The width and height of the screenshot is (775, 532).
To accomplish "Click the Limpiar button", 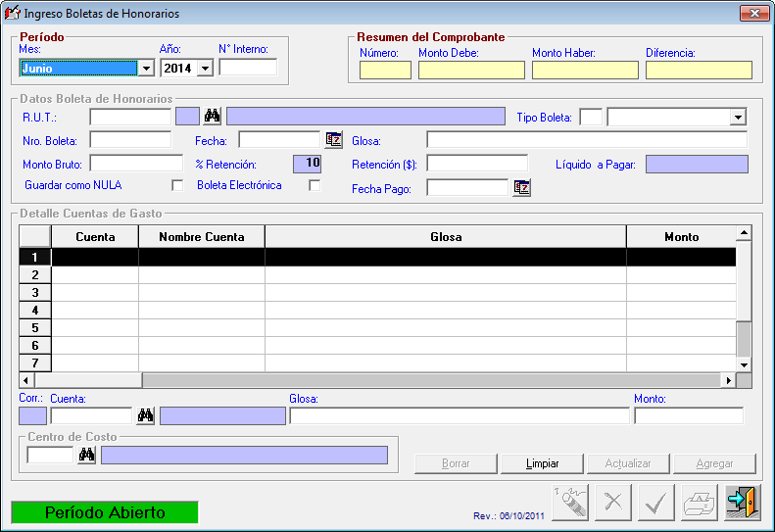I will [x=542, y=463].
